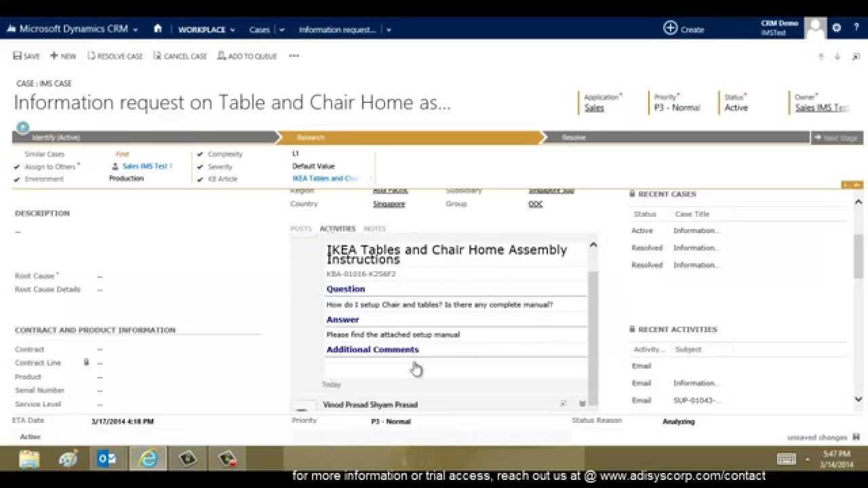Create a new record with NEW
Screen dimensions: 868x488
point(63,56)
